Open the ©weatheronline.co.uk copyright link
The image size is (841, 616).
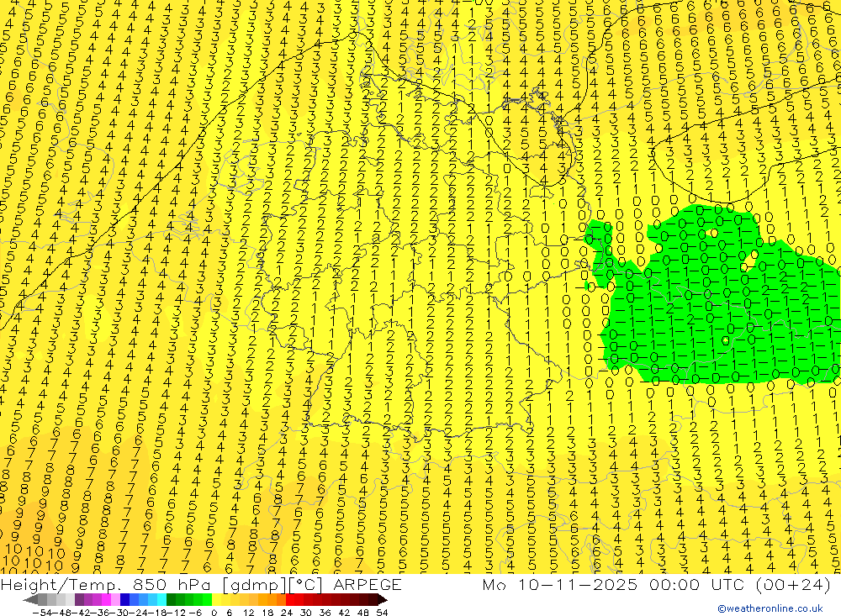click(x=770, y=608)
